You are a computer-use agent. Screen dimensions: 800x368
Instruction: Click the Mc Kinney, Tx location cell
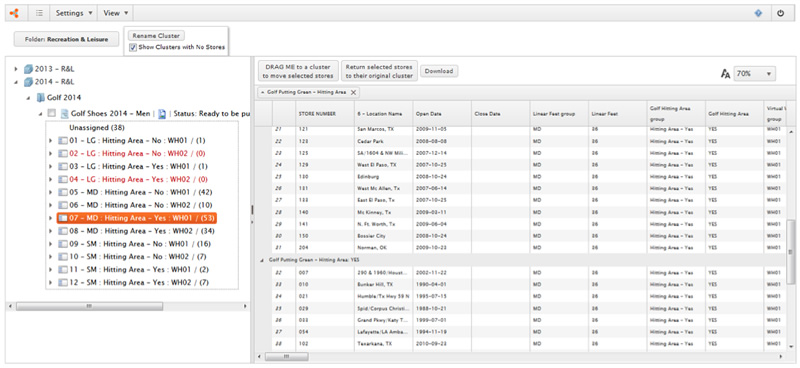tap(384, 212)
